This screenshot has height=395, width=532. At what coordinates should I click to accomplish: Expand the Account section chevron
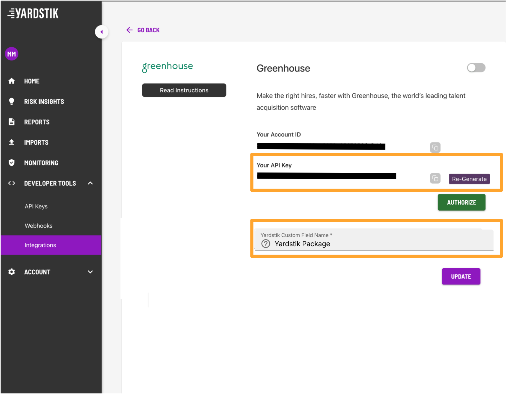click(x=90, y=272)
